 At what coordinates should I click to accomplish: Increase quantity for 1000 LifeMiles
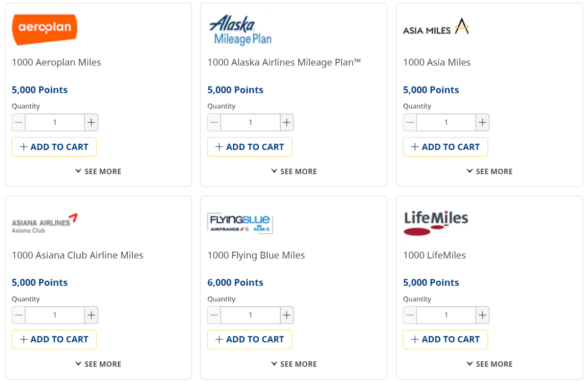pos(482,315)
